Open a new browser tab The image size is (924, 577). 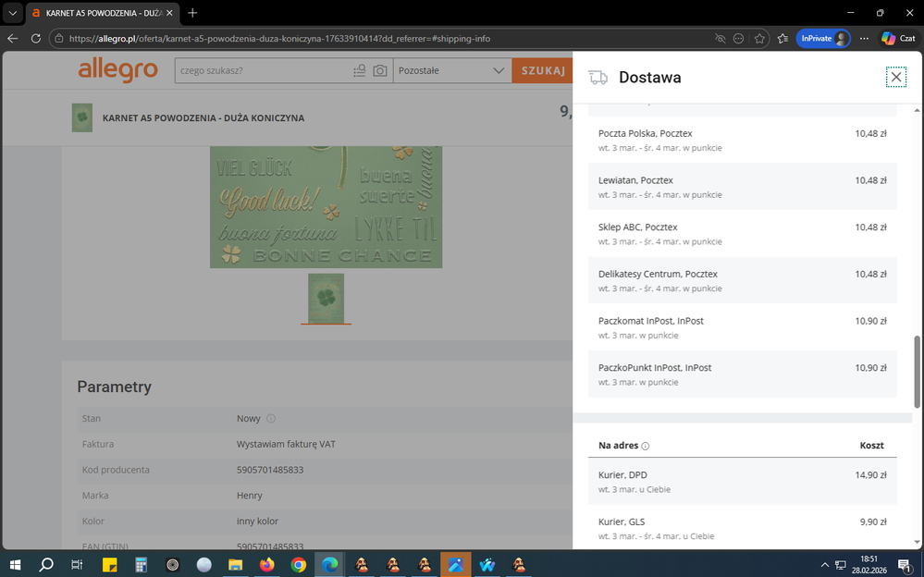(192, 13)
